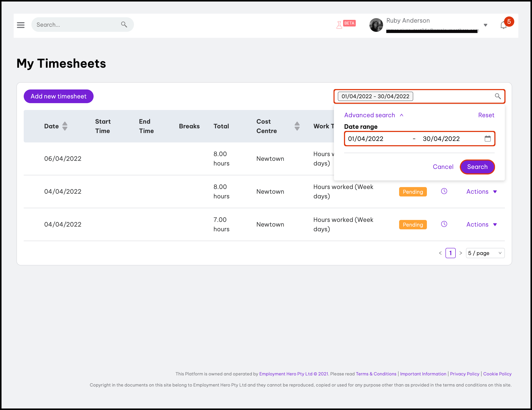The width and height of the screenshot is (532, 410).
Task: Sort table by Cost Centre arrows
Action: [297, 126]
